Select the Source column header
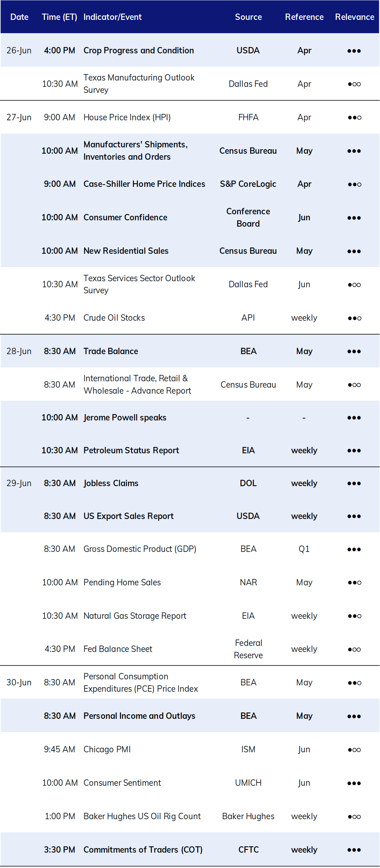 click(x=248, y=17)
